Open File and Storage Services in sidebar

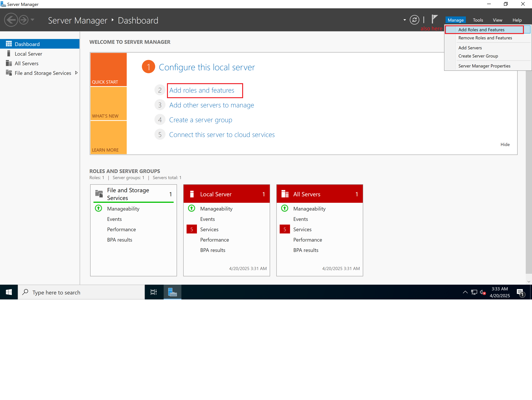click(40, 73)
